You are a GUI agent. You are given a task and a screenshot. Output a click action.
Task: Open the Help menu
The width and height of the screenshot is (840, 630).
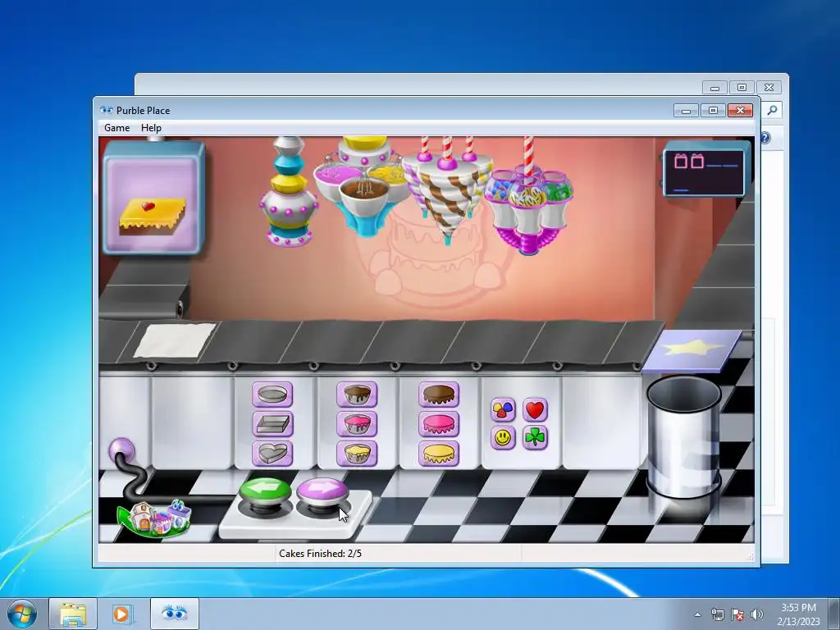point(151,127)
